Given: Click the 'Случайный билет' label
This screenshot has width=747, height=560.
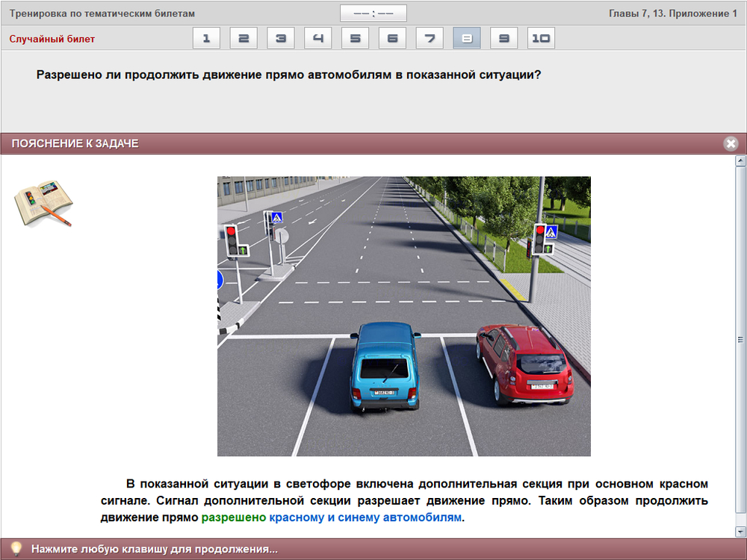Looking at the screenshot, I should pyautogui.click(x=52, y=39).
